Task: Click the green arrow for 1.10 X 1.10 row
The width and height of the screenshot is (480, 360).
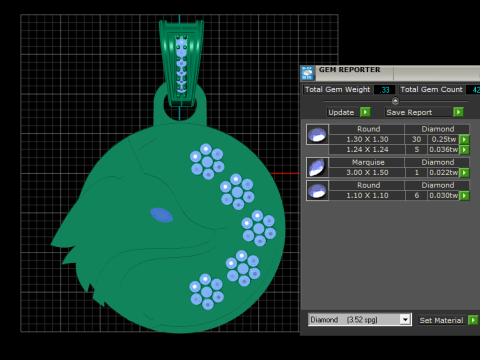Action: click(464, 196)
